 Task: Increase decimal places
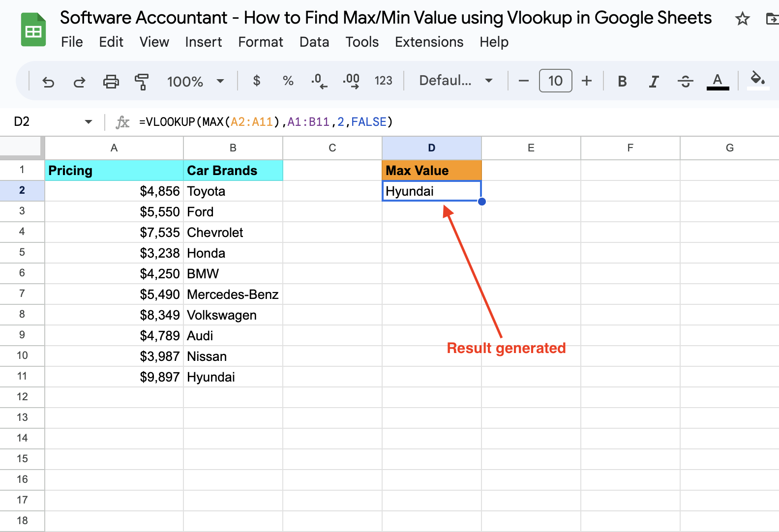click(x=351, y=81)
